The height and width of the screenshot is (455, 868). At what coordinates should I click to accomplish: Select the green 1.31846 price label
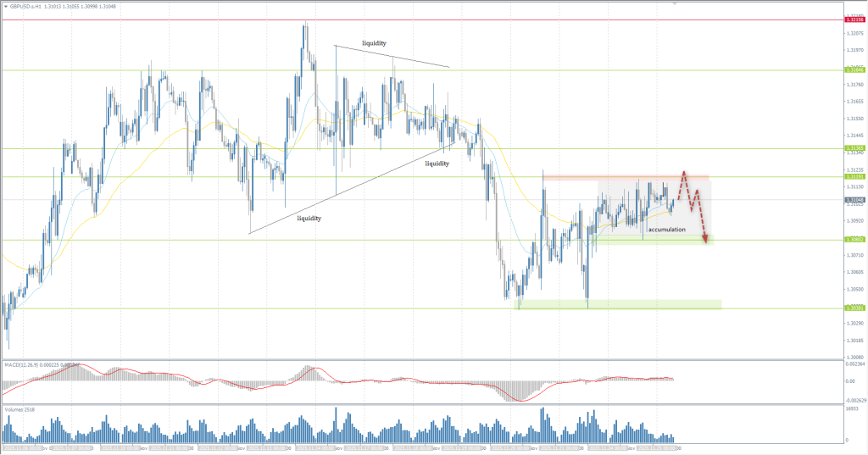tap(854, 70)
